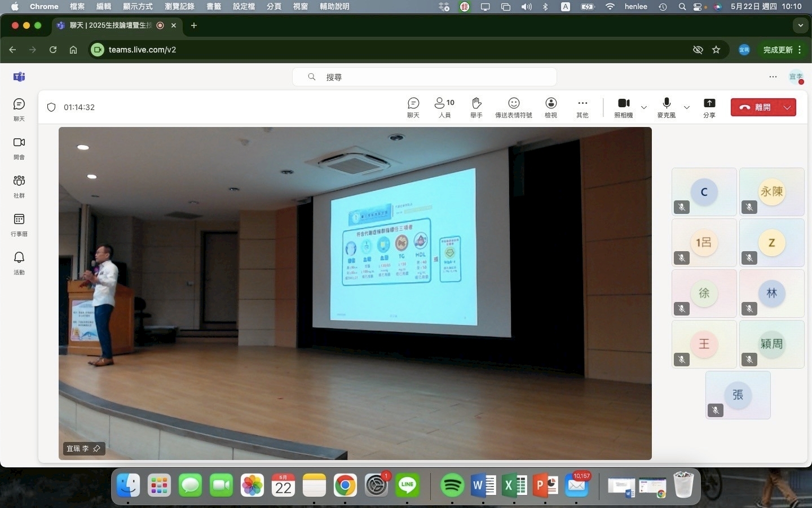
Task: Click the share screen icon
Action: 709,107
